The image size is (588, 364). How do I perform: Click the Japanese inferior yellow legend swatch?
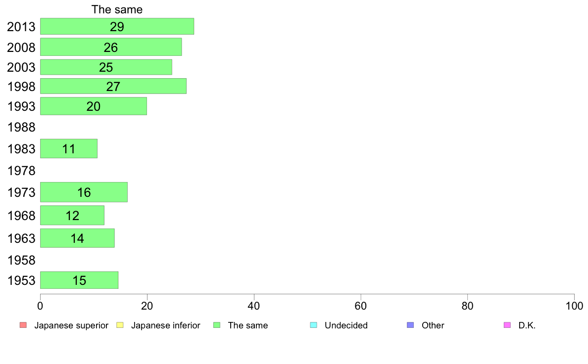[120, 325]
